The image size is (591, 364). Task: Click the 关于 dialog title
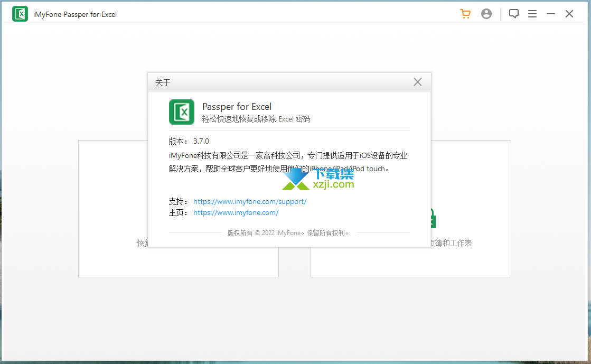click(x=163, y=82)
